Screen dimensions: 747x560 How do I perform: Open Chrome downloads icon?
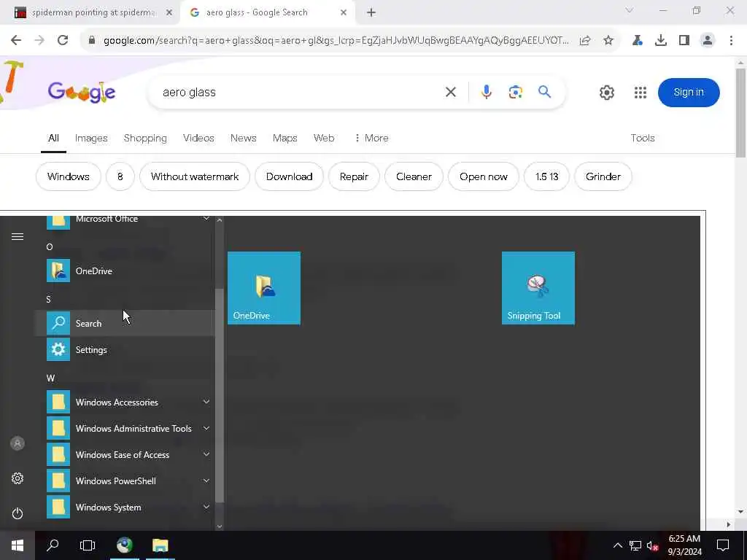tap(660, 41)
